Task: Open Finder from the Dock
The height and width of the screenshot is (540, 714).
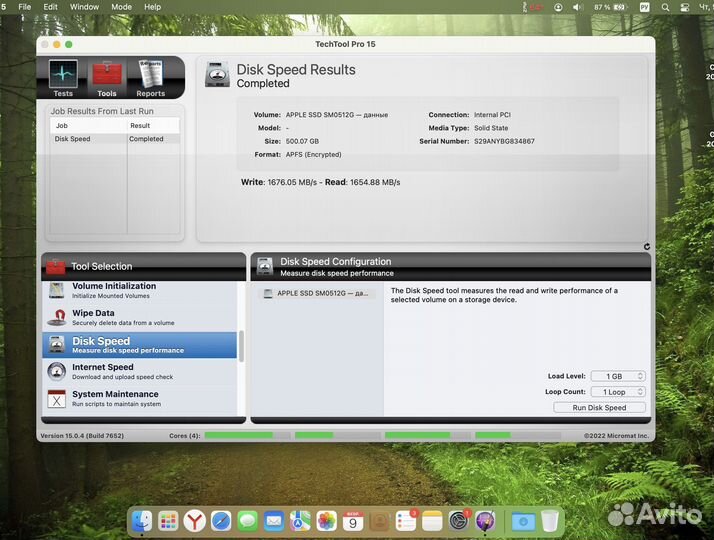Action: tap(142, 521)
